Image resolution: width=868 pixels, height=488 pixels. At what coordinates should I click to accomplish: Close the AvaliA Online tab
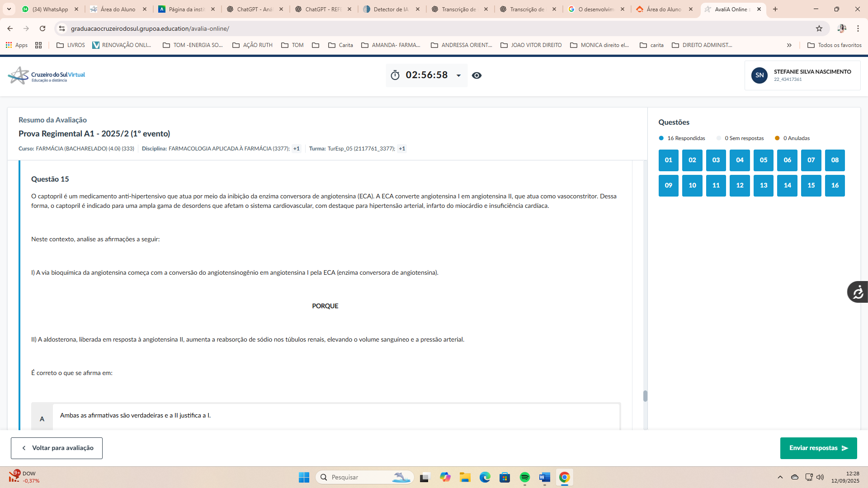pyautogui.click(x=759, y=9)
